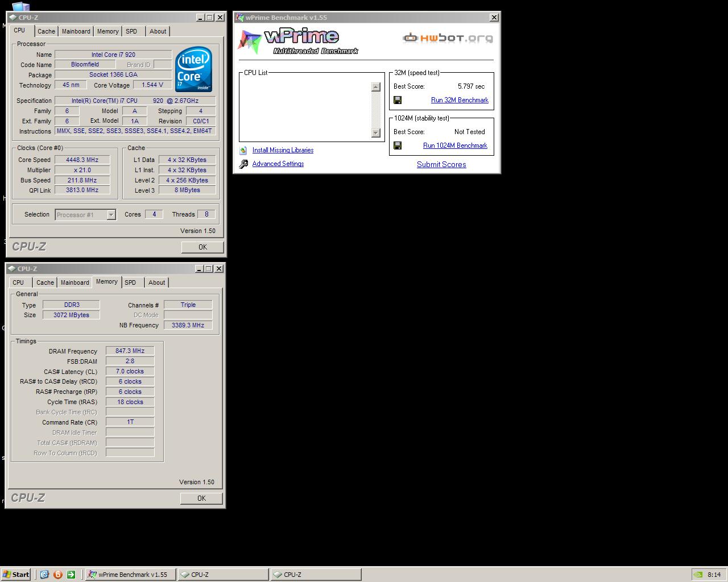Click OK in top CPU-Z window
Image resolution: width=728 pixels, height=582 pixels.
202,247
